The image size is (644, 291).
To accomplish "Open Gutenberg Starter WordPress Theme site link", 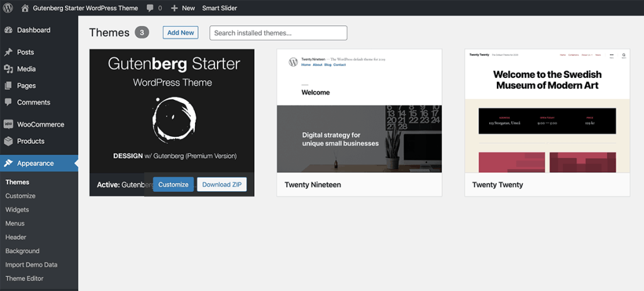I will 86,8.
